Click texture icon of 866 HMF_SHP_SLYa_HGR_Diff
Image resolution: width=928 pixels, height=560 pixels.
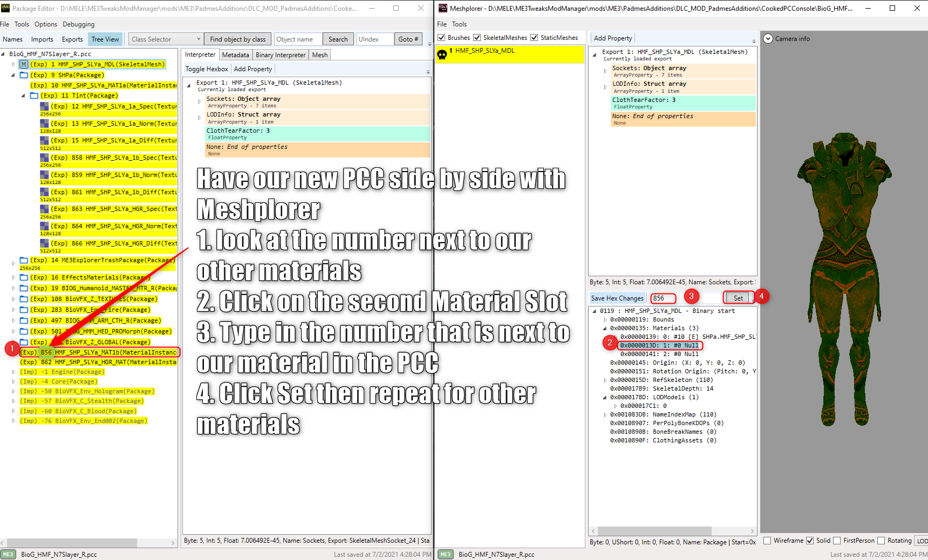point(44,243)
